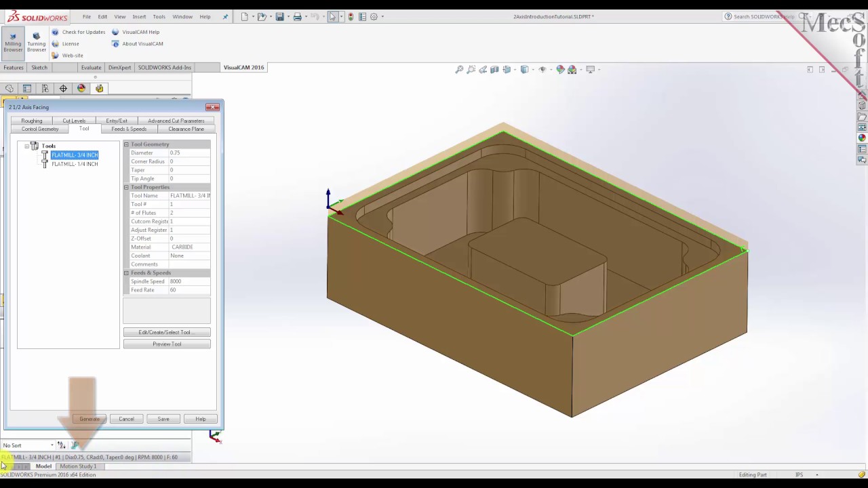Switch to the Clearance Plane tab
This screenshot has height=488, width=868.
pyautogui.click(x=186, y=129)
